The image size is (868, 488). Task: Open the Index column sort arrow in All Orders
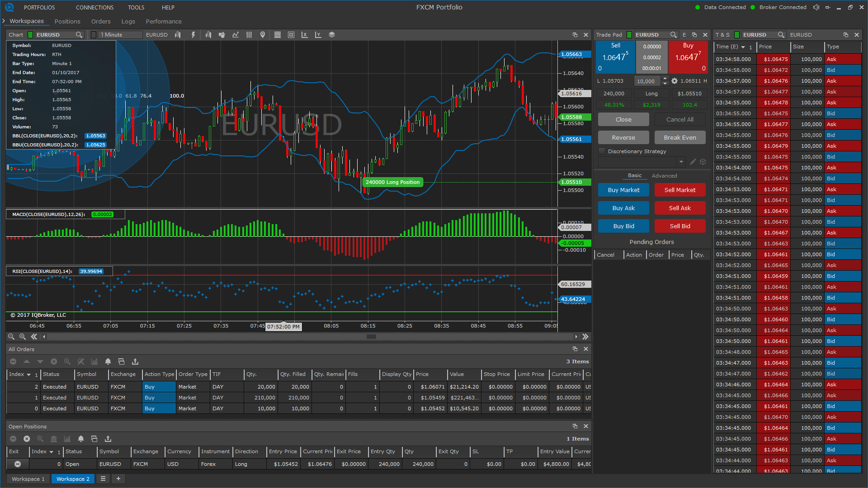click(x=28, y=375)
